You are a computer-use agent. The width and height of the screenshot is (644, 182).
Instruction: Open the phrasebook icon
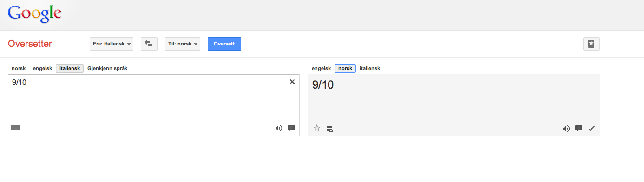coord(591,44)
